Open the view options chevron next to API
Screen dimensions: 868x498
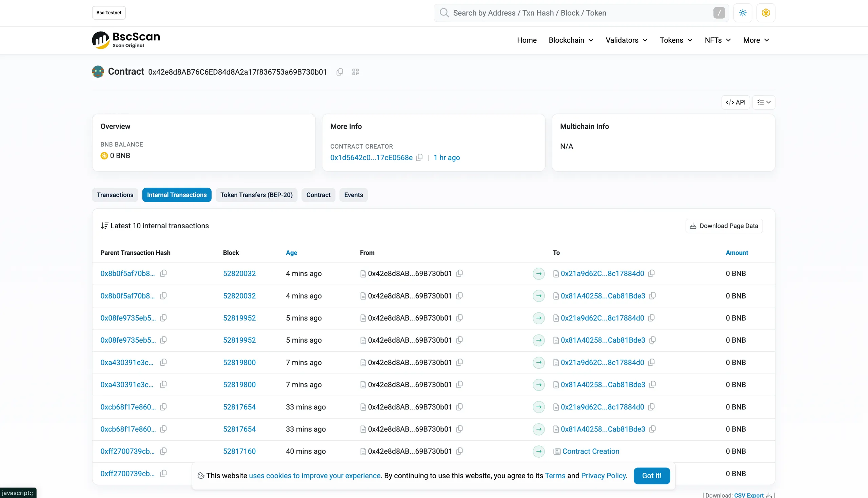[x=764, y=102]
